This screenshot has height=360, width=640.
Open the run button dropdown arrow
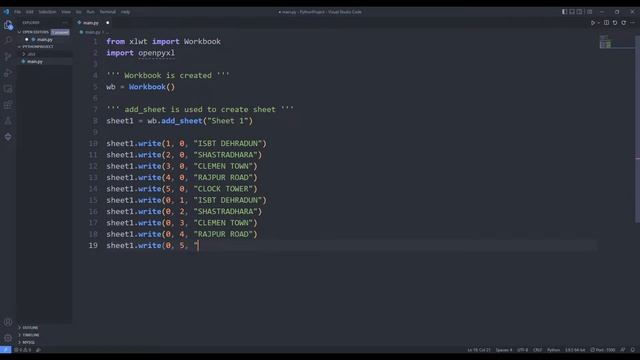click(x=599, y=23)
